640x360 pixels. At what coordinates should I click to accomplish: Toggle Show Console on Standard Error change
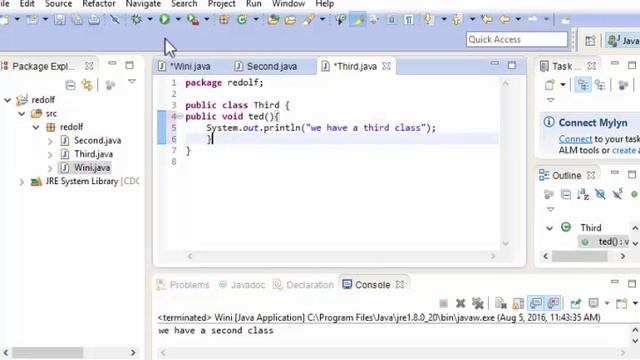553,303
